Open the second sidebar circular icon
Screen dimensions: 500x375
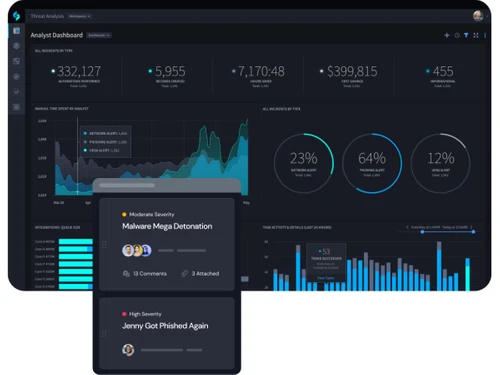tap(16, 46)
